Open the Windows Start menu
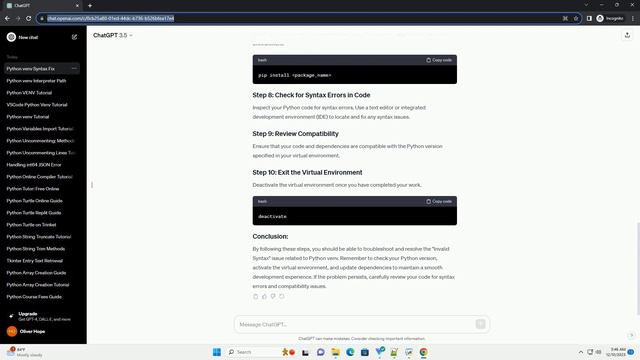 click(x=217, y=352)
